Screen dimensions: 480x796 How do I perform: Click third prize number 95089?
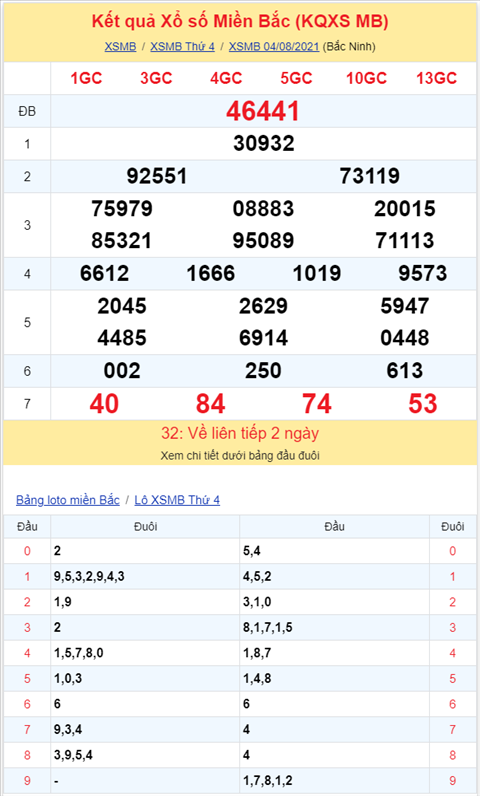263,241
